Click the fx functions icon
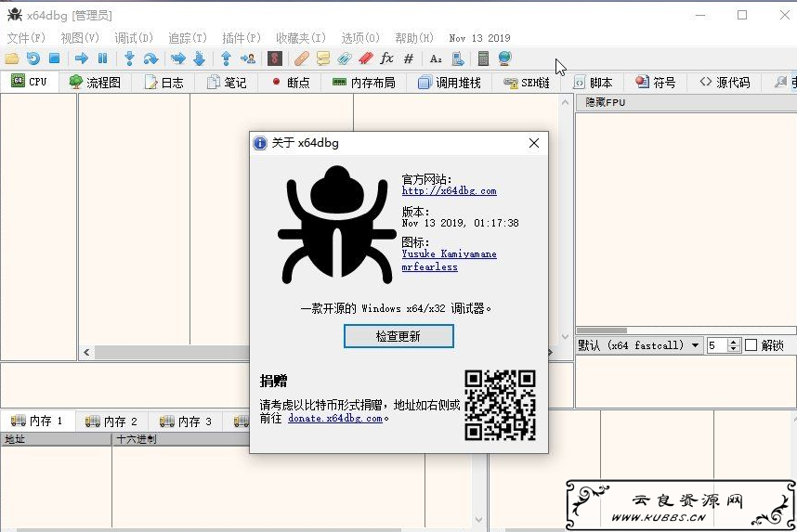The image size is (797, 532). pos(386,58)
